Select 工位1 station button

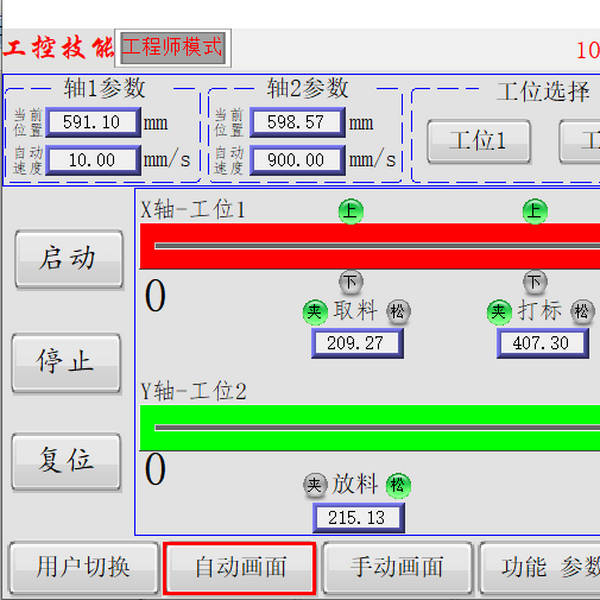point(479,142)
